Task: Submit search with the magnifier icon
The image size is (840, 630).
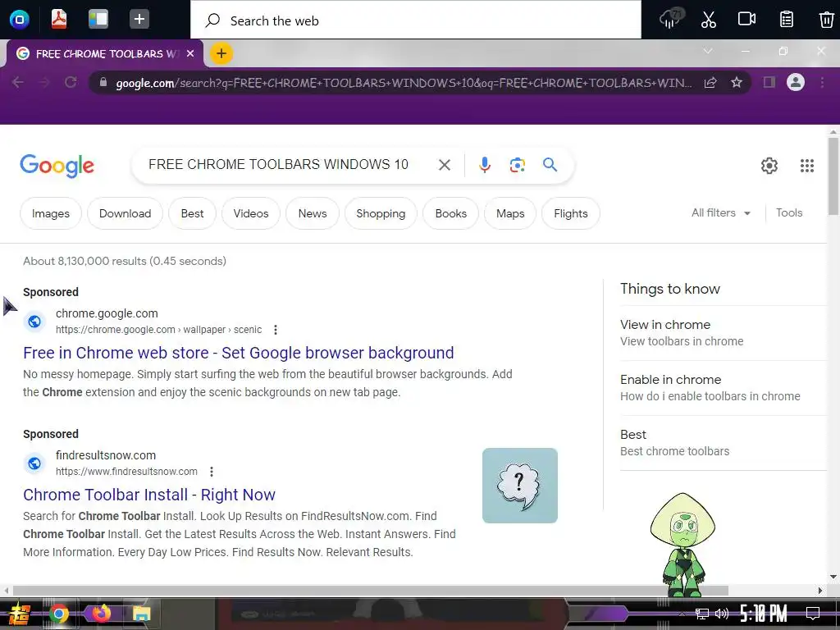Action: 550,164
